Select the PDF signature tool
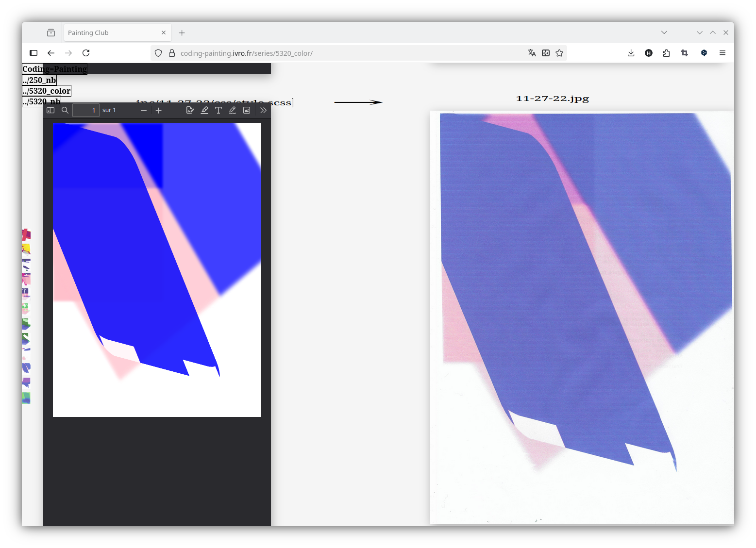Image resolution: width=756 pixels, height=548 pixels. pos(190,110)
